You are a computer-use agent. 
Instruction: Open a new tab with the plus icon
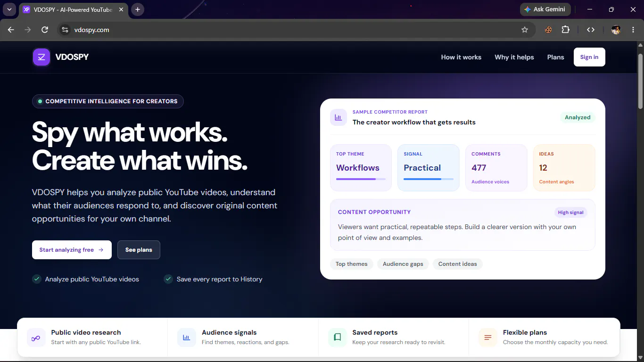(138, 9)
